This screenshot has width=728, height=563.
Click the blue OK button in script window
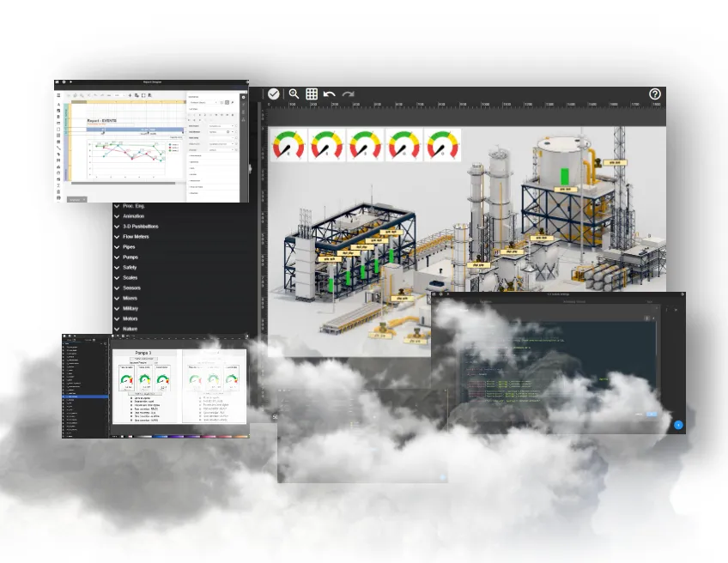[652, 414]
